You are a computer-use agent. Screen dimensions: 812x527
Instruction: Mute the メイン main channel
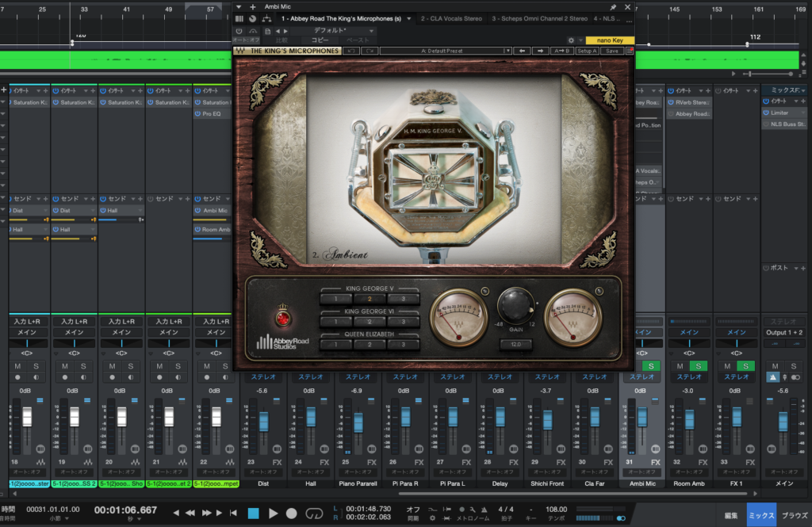tap(775, 366)
